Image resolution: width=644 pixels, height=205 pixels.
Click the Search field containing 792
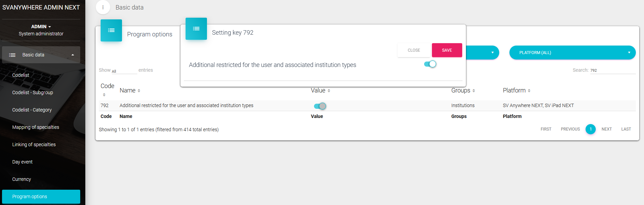pyautogui.click(x=612, y=70)
